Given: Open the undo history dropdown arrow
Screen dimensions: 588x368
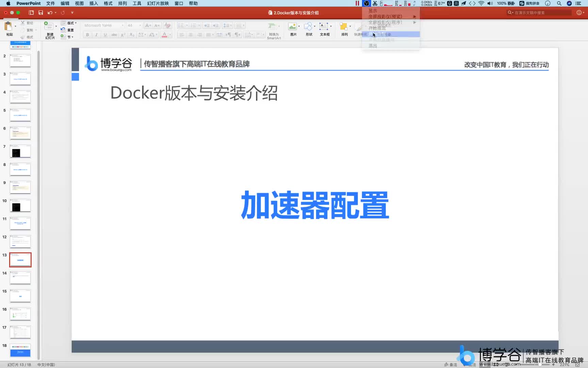Looking at the screenshot, I should tap(55, 13).
